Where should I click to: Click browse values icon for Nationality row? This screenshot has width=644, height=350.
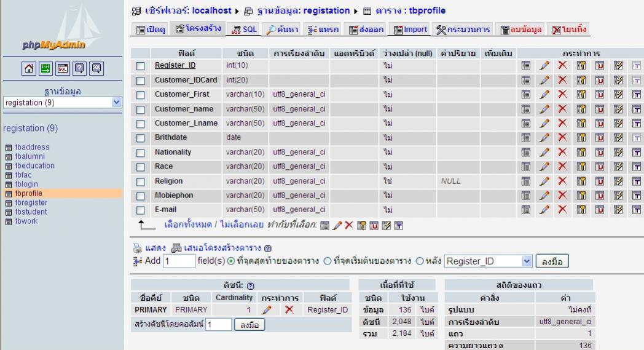coord(525,153)
